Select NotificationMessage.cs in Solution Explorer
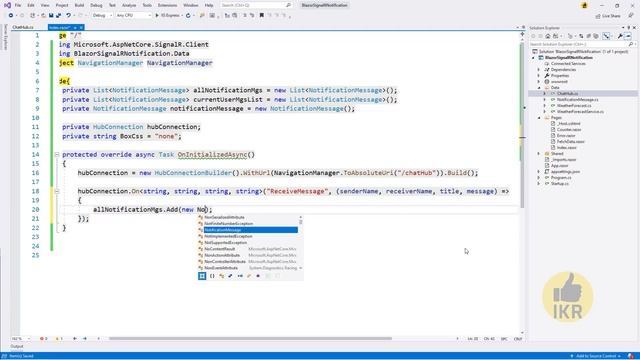Image resolution: width=640 pixels, height=360 pixels. [578, 100]
